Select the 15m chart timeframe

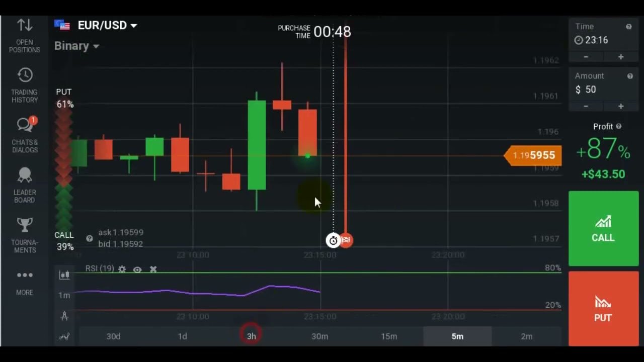pyautogui.click(x=389, y=336)
